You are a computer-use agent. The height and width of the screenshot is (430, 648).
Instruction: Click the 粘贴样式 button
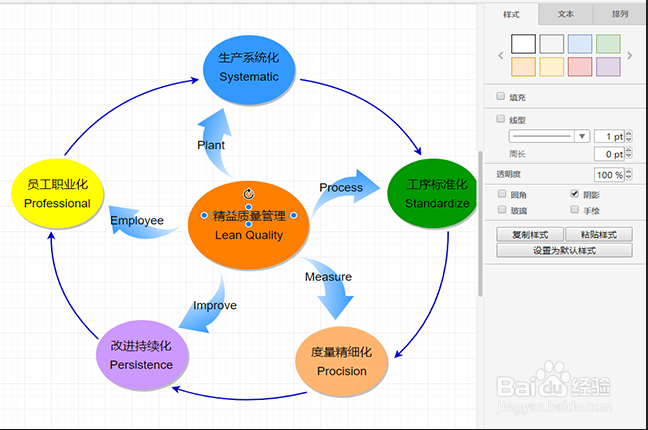point(598,234)
